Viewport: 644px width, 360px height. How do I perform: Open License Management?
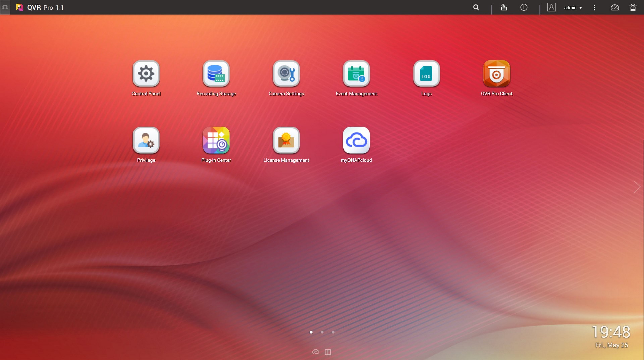(286, 140)
